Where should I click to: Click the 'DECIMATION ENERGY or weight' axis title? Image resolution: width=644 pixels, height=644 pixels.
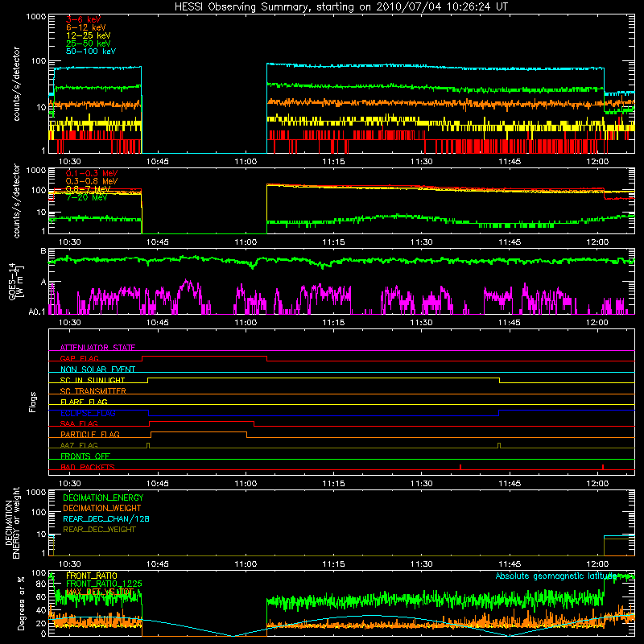pyautogui.click(x=12, y=522)
